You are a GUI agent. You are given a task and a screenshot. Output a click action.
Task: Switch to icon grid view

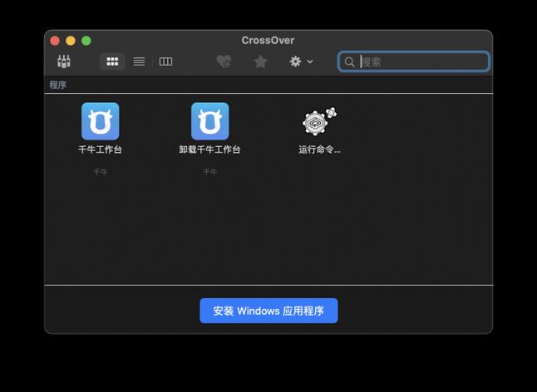[x=112, y=61]
